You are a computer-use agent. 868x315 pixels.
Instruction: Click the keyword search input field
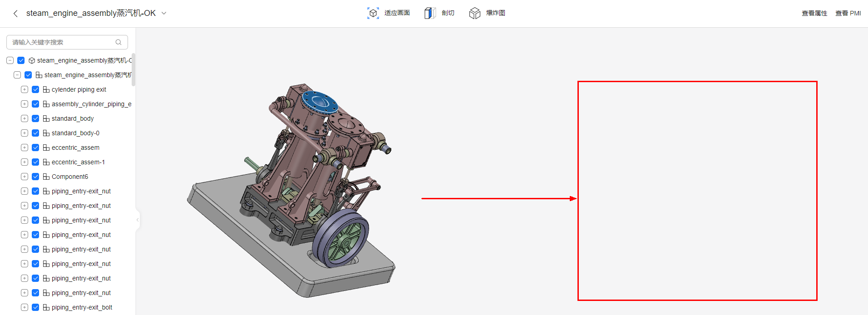pos(67,42)
